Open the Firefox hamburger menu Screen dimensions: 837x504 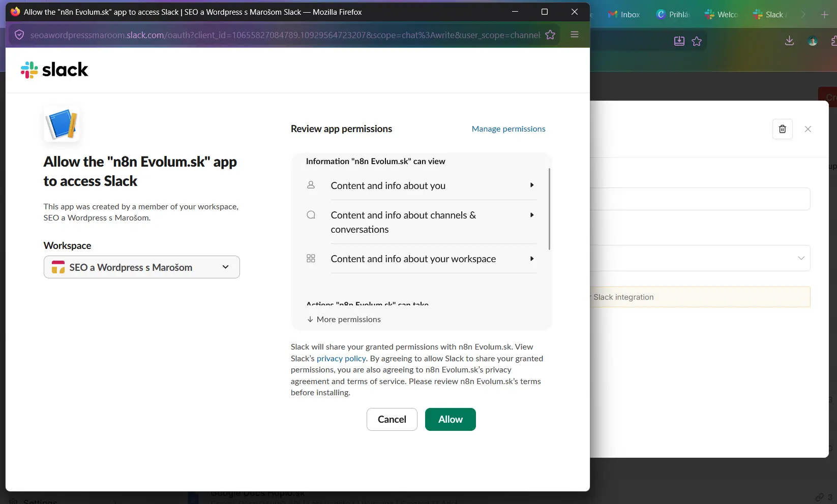click(575, 35)
